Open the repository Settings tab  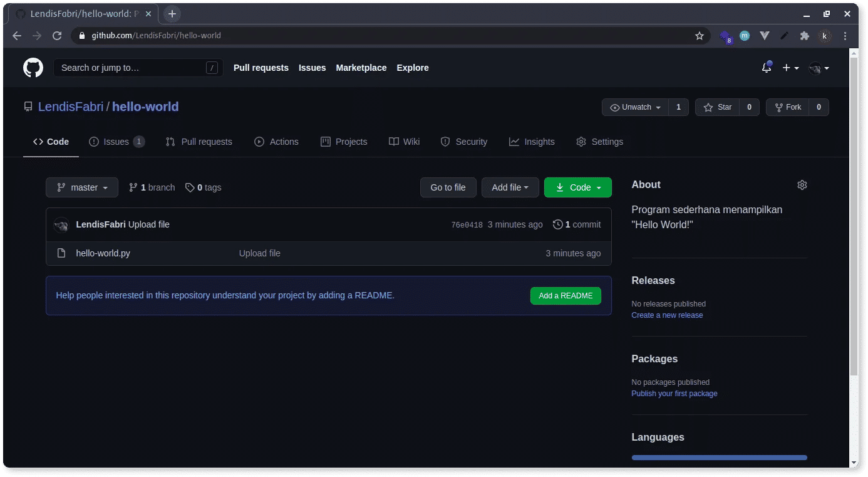coord(599,142)
